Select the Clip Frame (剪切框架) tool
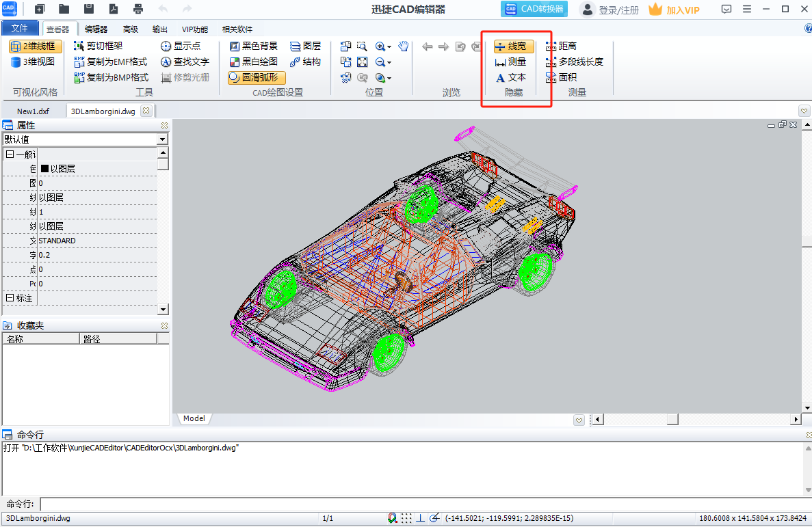The image size is (812, 527). (98, 46)
